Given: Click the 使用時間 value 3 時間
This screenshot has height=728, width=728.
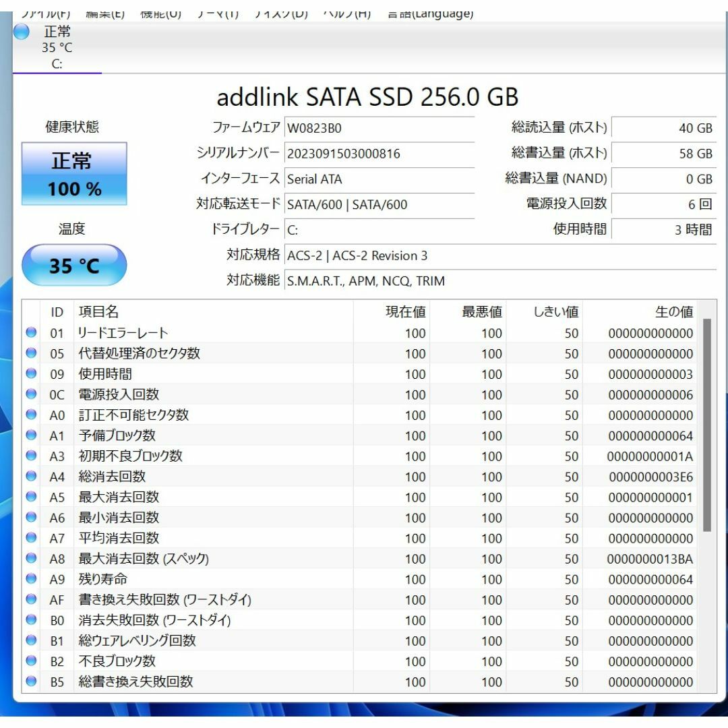Looking at the screenshot, I should tap(664, 230).
